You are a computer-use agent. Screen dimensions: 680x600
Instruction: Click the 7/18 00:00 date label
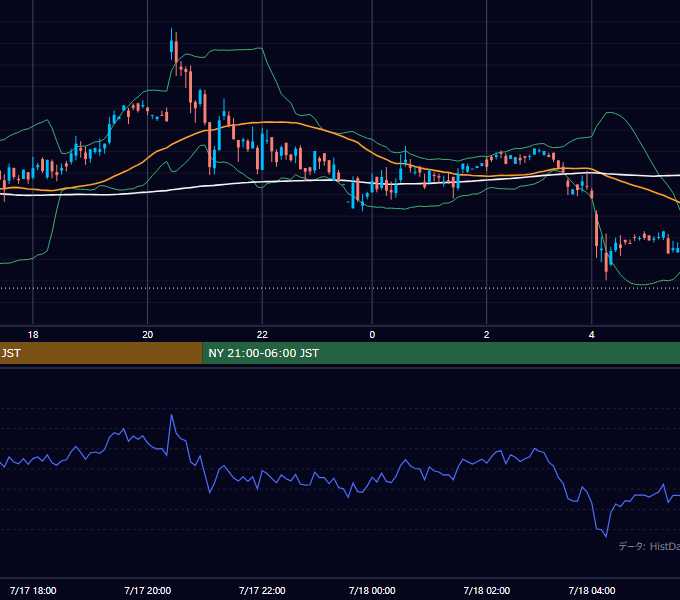(x=372, y=590)
